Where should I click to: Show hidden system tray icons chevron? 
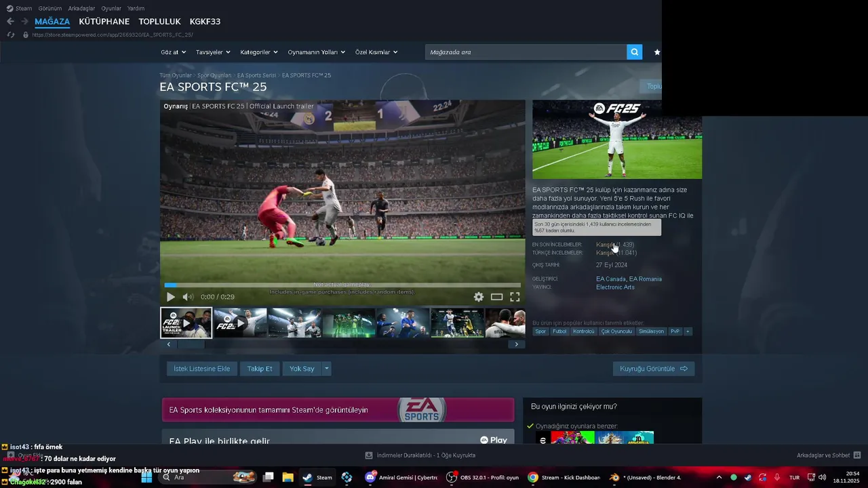pyautogui.click(x=719, y=477)
